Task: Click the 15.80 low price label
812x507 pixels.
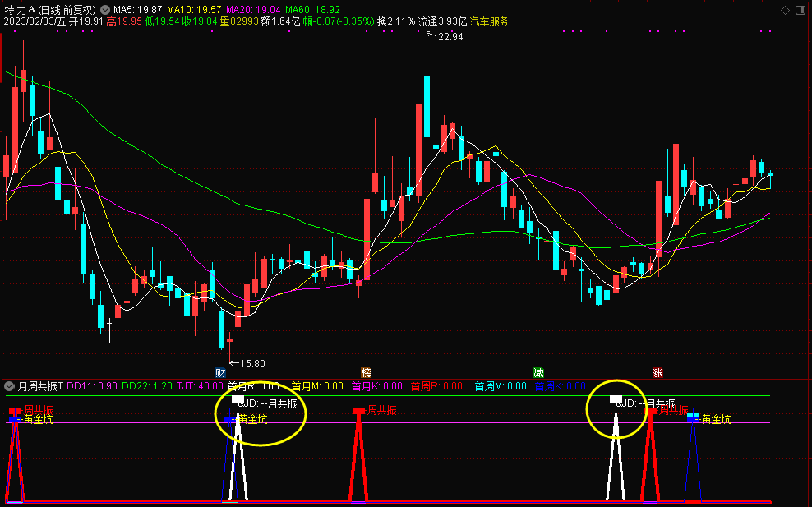Action: [x=252, y=364]
